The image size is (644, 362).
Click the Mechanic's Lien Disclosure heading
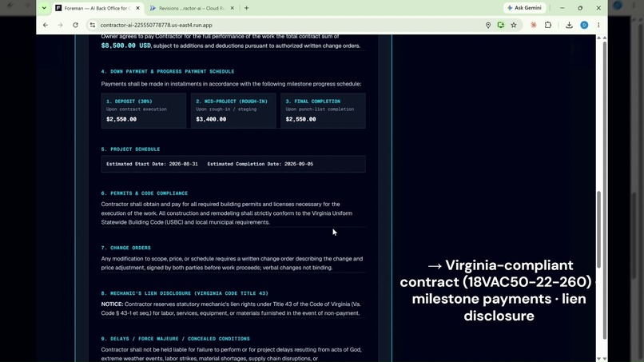[x=185, y=293]
